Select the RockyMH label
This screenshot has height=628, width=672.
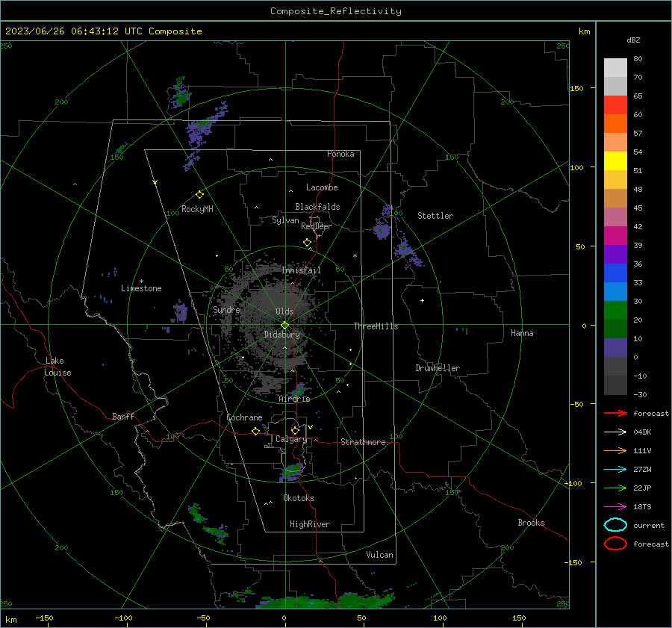(197, 209)
